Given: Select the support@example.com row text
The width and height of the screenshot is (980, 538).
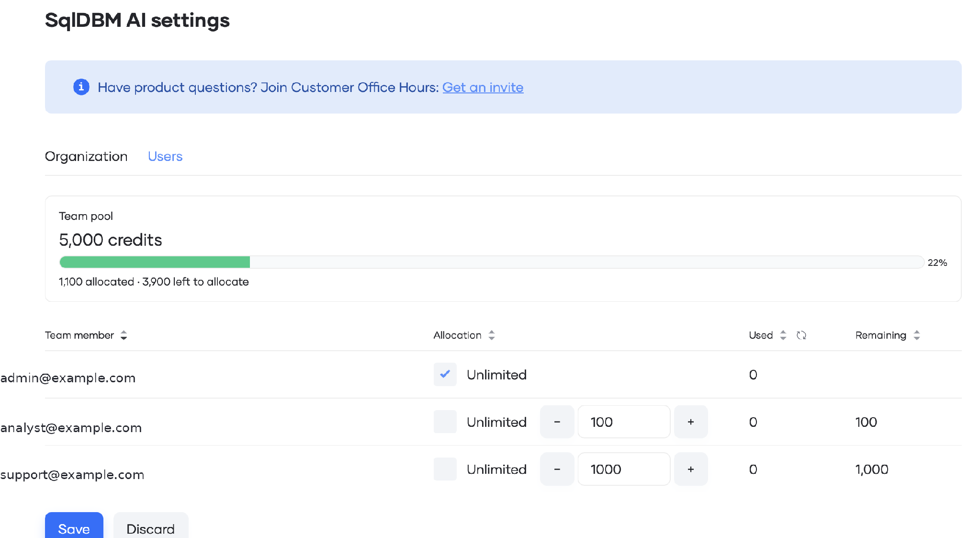Looking at the screenshot, I should coord(72,475).
